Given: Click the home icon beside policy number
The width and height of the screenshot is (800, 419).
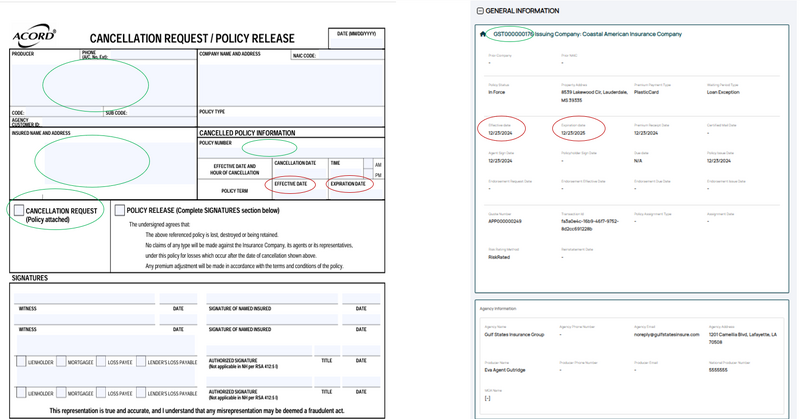Looking at the screenshot, I should click(484, 34).
